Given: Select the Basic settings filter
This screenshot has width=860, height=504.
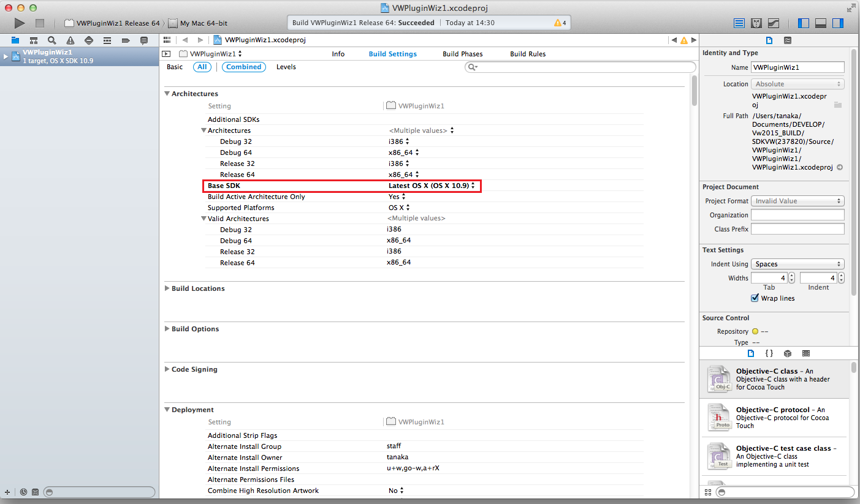Looking at the screenshot, I should (x=175, y=67).
